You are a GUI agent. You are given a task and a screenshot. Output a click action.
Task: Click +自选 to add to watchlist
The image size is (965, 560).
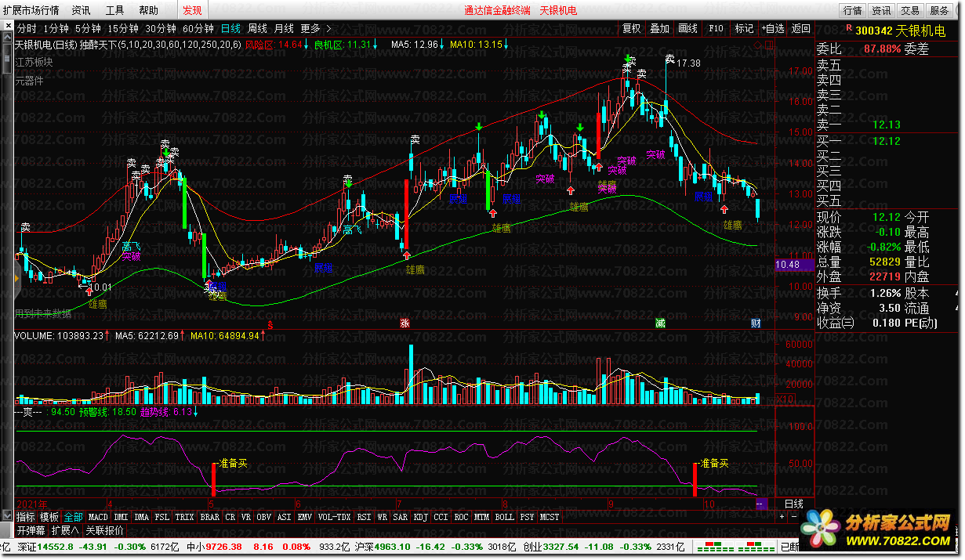pyautogui.click(x=772, y=29)
